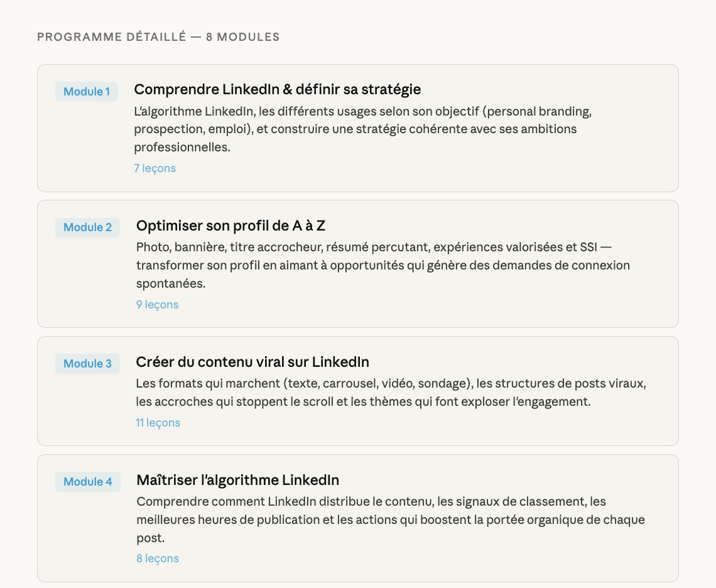This screenshot has height=588, width=716.
Task: Click Module 1 description about L'algorithme LinkedIn
Action: (x=362, y=129)
